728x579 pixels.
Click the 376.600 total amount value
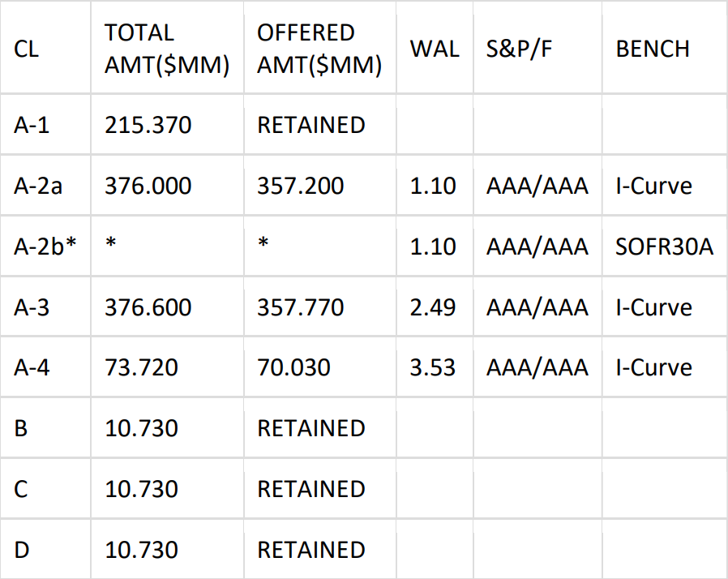point(148,307)
